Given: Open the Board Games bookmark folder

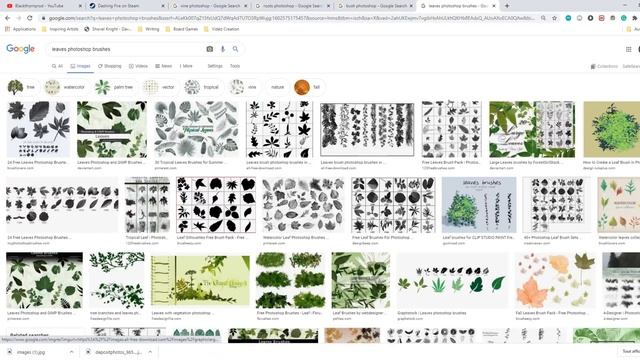Looking at the screenshot, I should point(182,29).
